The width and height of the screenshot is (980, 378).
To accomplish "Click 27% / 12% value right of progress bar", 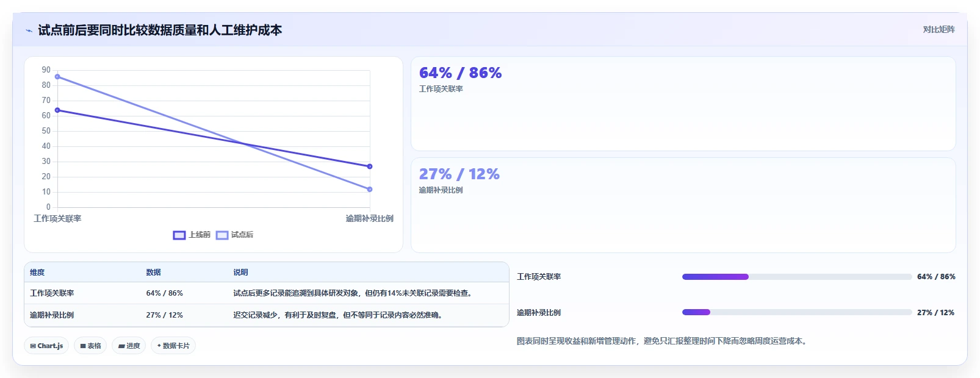I will point(935,313).
